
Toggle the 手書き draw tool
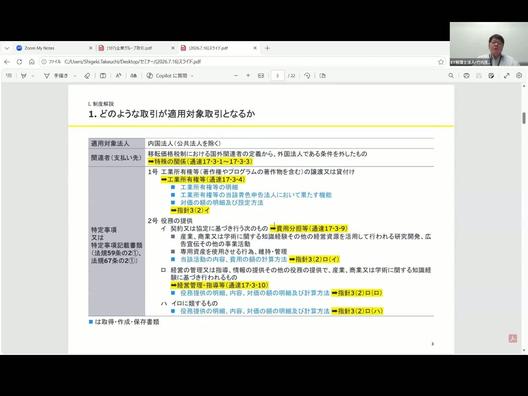pos(56,76)
